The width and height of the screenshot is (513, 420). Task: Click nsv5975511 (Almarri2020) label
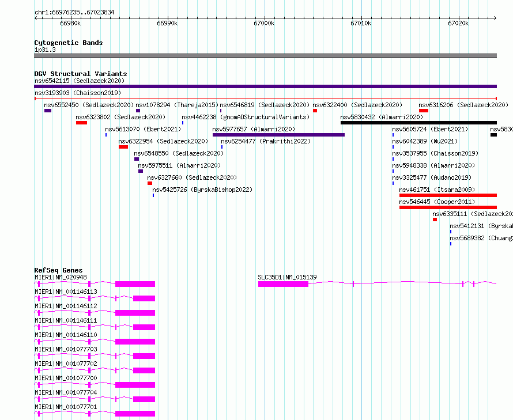pyautogui.click(x=179, y=165)
